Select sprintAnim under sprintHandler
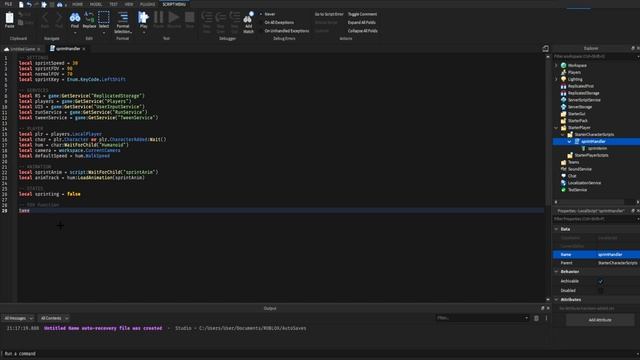Viewport: 640px width, 360px height. [597, 149]
